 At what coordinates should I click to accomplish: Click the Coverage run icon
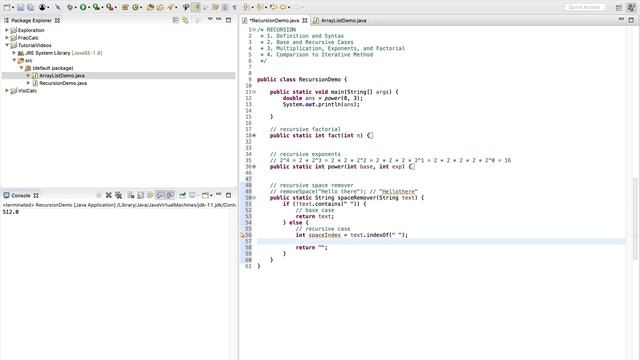96,7
